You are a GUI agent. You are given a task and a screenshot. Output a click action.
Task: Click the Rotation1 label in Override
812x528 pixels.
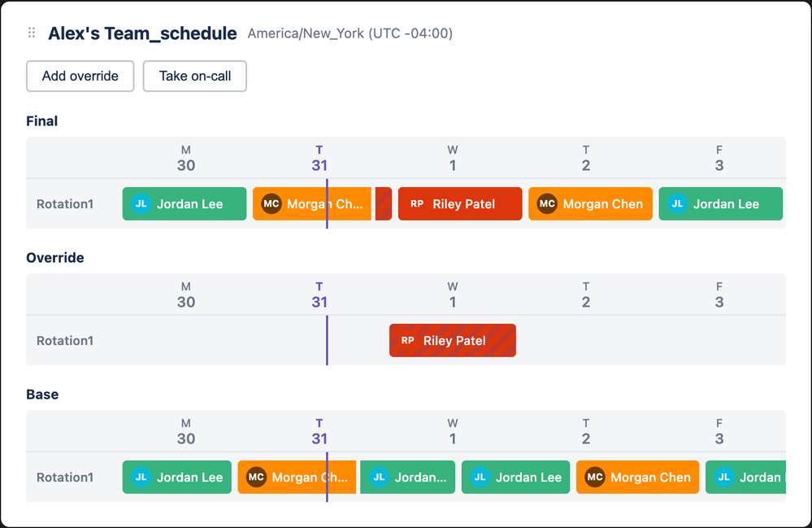point(65,340)
